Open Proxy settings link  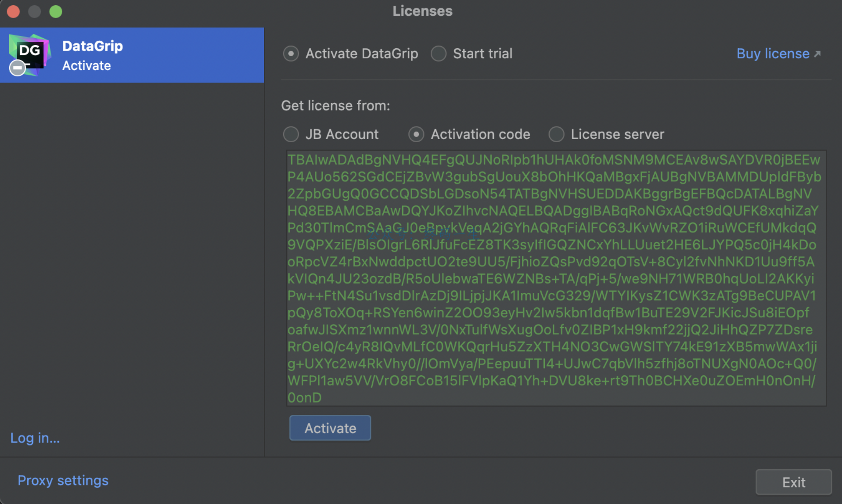click(63, 480)
